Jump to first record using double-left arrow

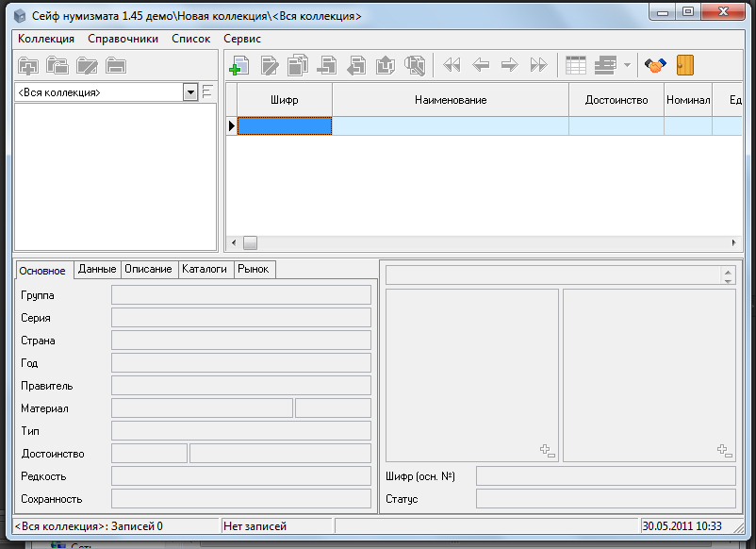(x=452, y=65)
